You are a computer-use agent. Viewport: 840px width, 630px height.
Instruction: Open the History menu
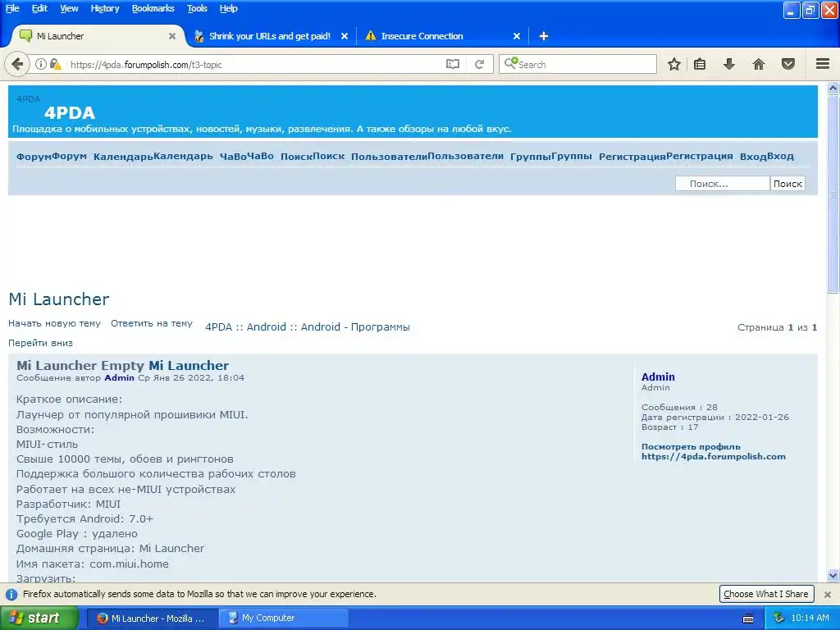coord(104,8)
